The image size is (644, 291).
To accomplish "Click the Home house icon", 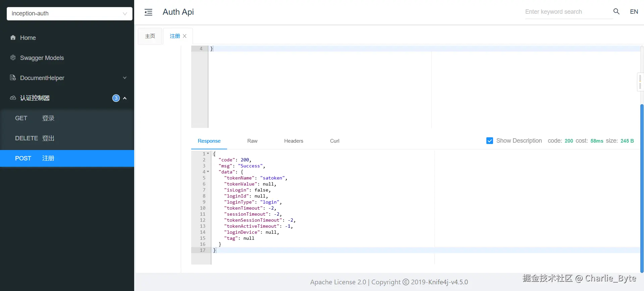I will coord(13,38).
